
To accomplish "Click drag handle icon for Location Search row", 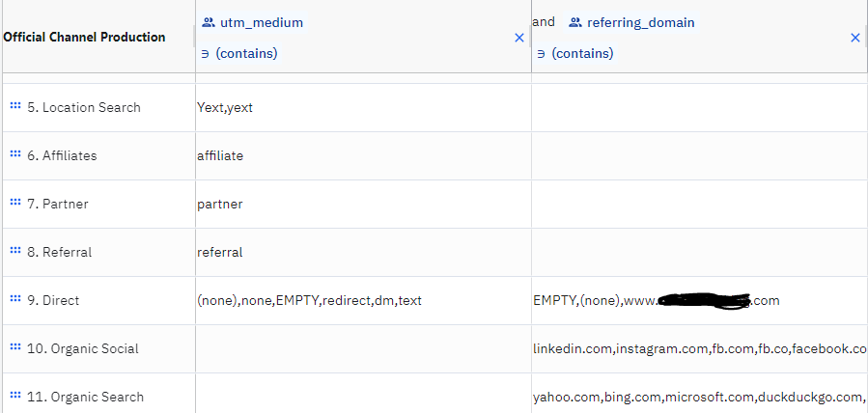I will coord(14,107).
